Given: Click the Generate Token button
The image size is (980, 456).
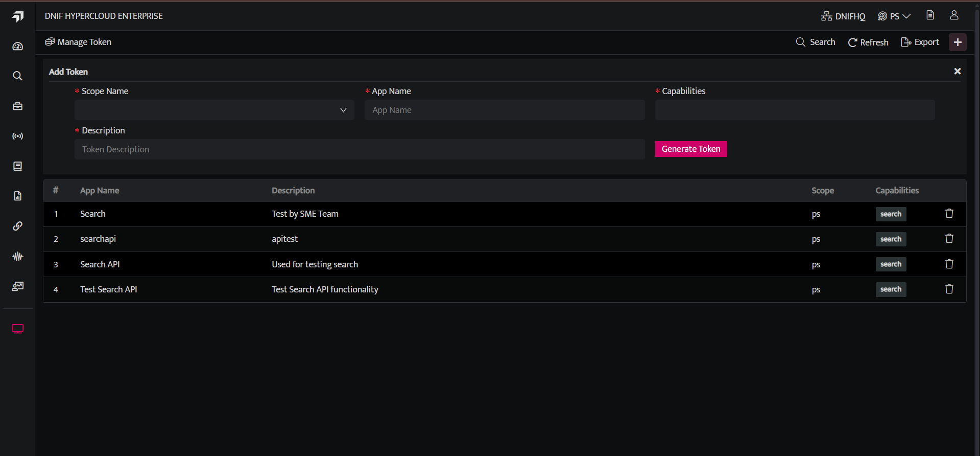Looking at the screenshot, I should [691, 149].
